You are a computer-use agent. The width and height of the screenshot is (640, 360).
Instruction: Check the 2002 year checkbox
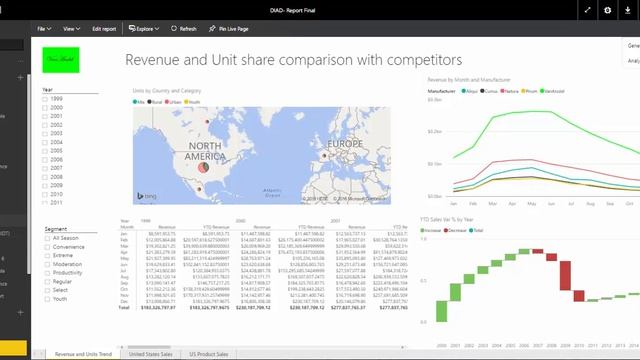tap(45, 125)
